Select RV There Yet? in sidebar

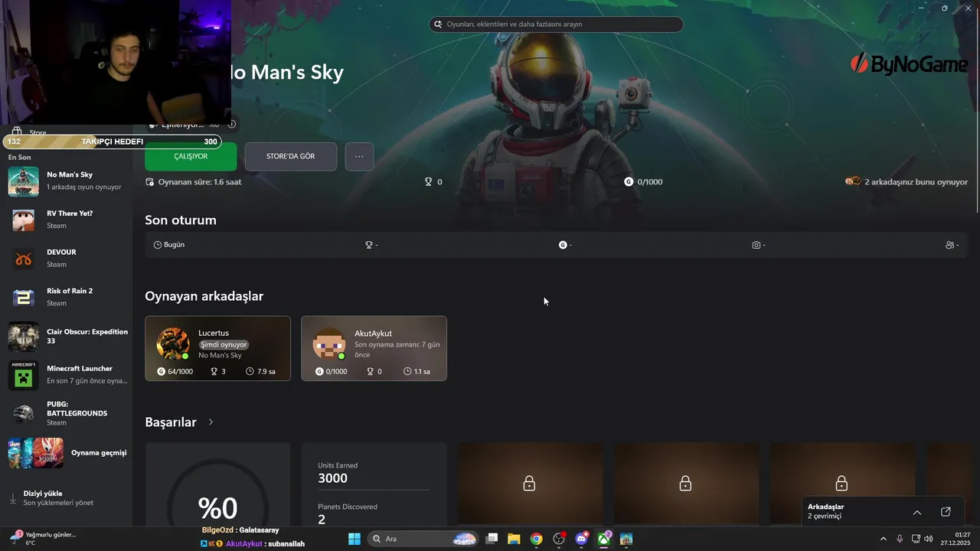click(67, 220)
